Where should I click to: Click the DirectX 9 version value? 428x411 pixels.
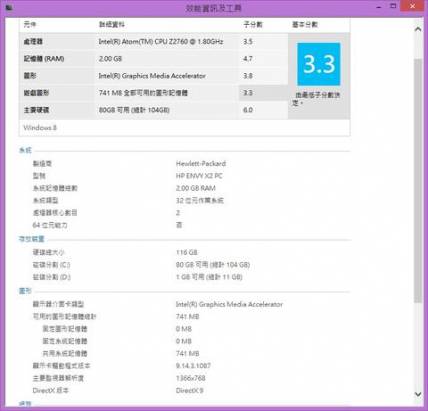(x=189, y=390)
